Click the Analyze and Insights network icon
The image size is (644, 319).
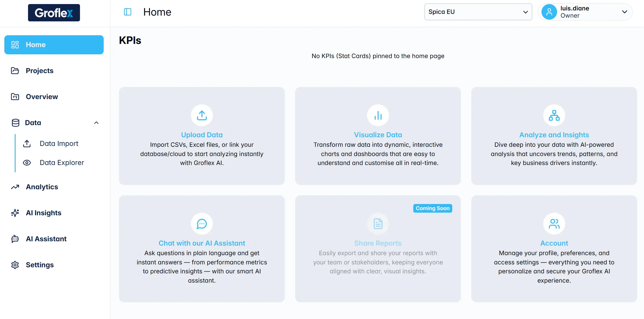tap(554, 115)
